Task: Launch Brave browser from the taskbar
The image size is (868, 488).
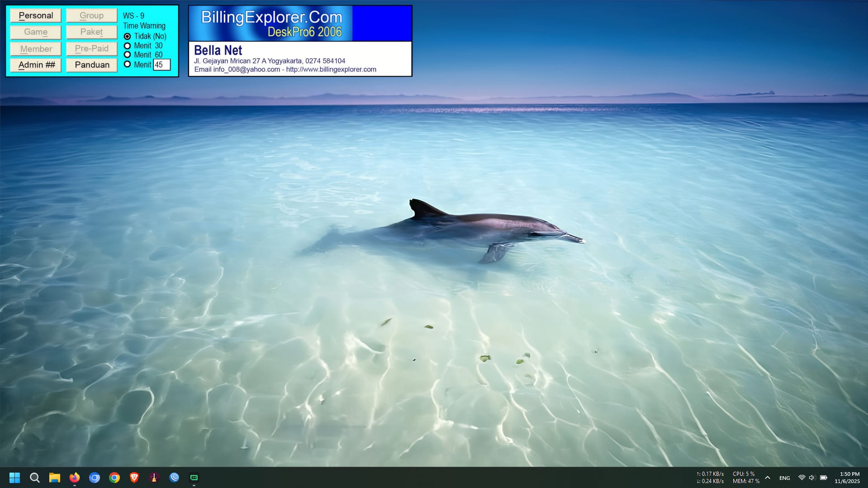Action: pos(134,478)
